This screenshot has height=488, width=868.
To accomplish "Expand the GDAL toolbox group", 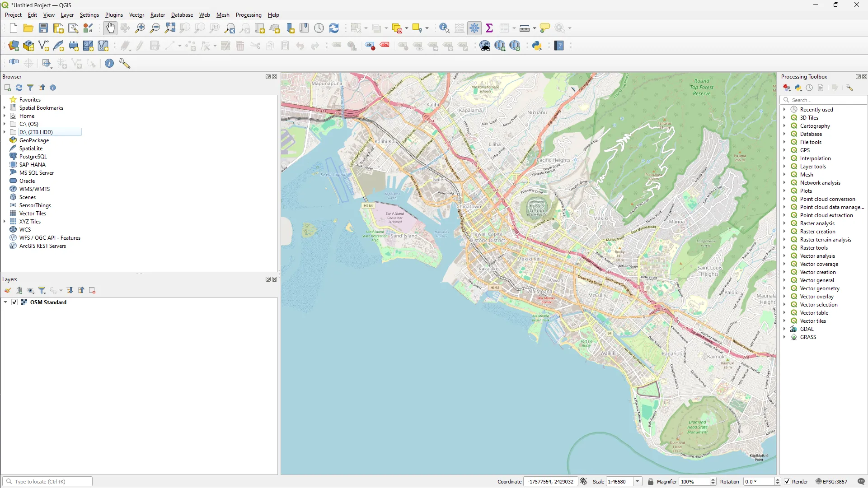I will pos(784,329).
